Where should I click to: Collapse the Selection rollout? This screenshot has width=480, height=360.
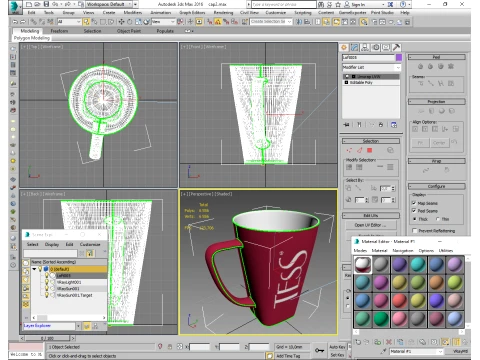coord(371,141)
